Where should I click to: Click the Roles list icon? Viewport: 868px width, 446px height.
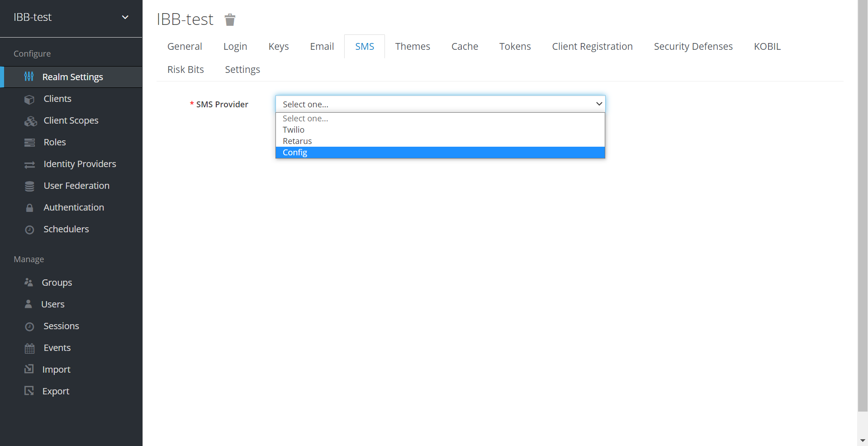(29, 143)
